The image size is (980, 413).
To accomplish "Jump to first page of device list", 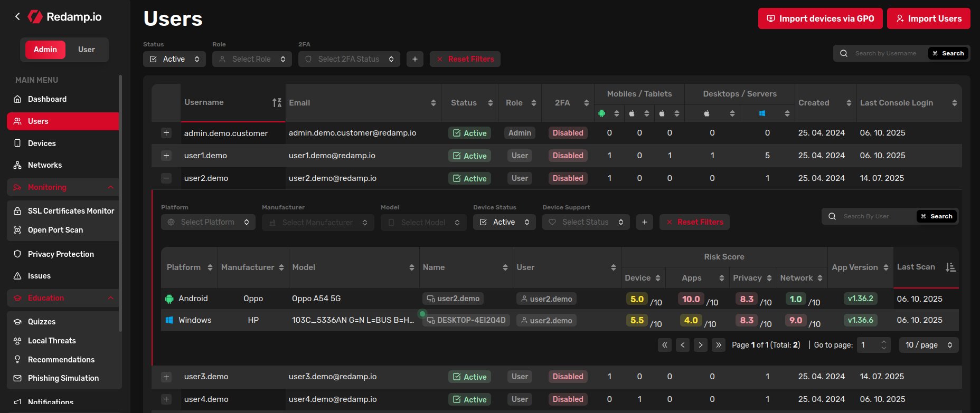I will point(665,345).
